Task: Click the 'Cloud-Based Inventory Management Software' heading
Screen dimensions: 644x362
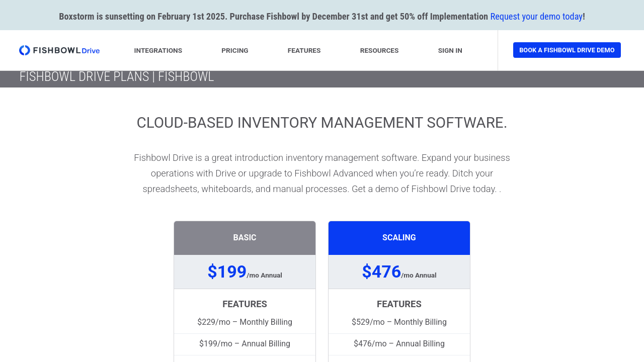Action: pos(322,123)
